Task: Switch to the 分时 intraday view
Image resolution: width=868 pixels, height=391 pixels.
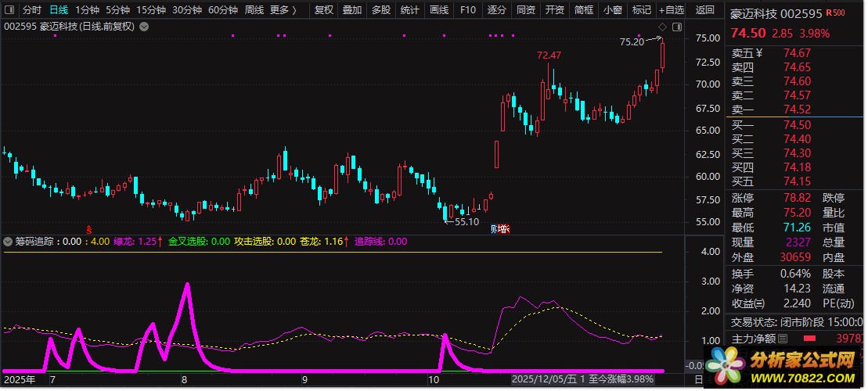Action: (31, 10)
